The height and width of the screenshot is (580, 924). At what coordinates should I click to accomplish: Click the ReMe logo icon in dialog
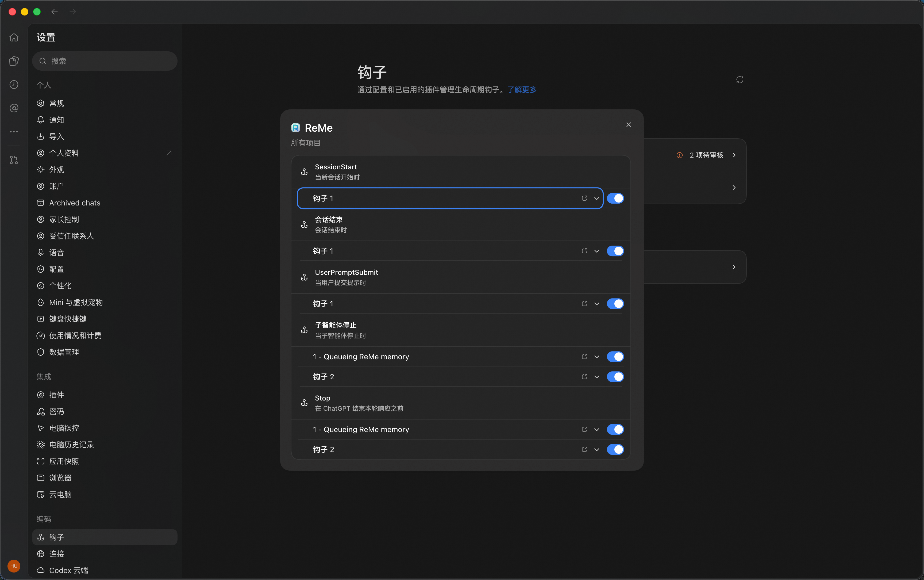[x=295, y=128]
